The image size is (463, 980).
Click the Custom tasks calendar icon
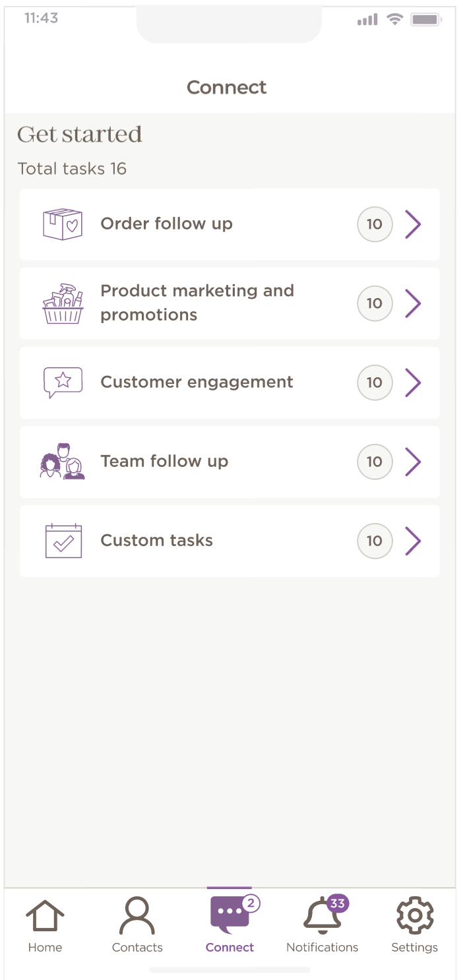click(x=63, y=541)
